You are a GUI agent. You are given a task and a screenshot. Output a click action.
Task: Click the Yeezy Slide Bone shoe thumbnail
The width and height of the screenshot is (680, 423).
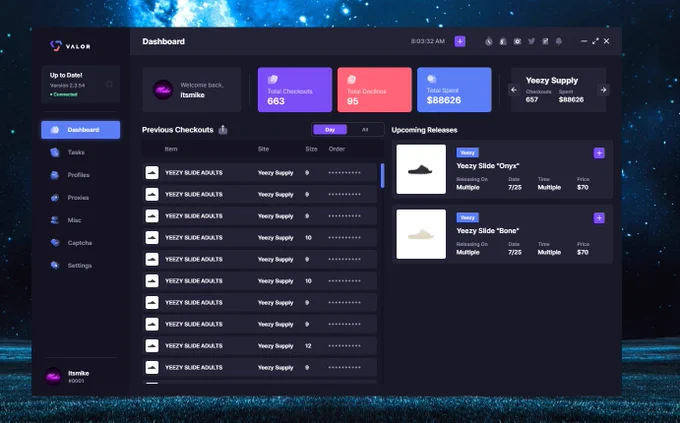(421, 234)
